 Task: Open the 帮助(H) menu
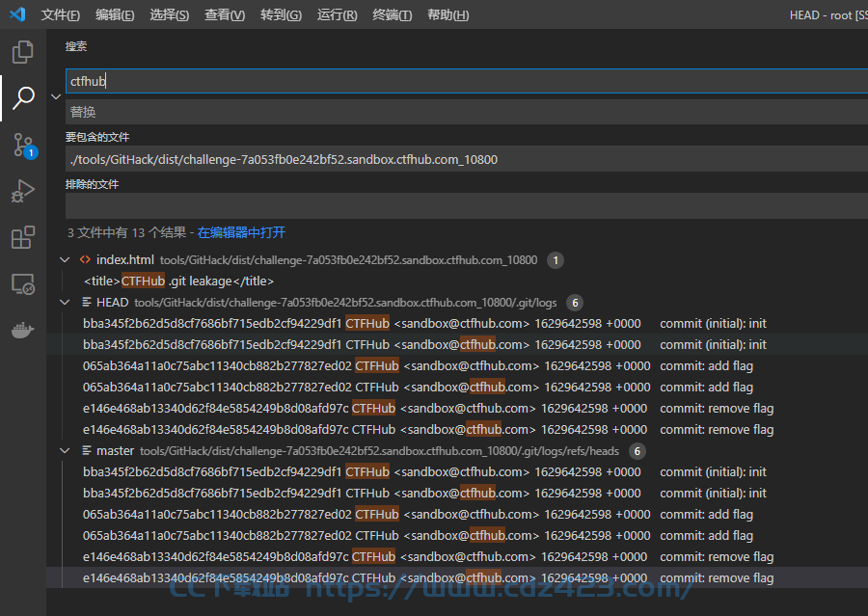pyautogui.click(x=448, y=15)
